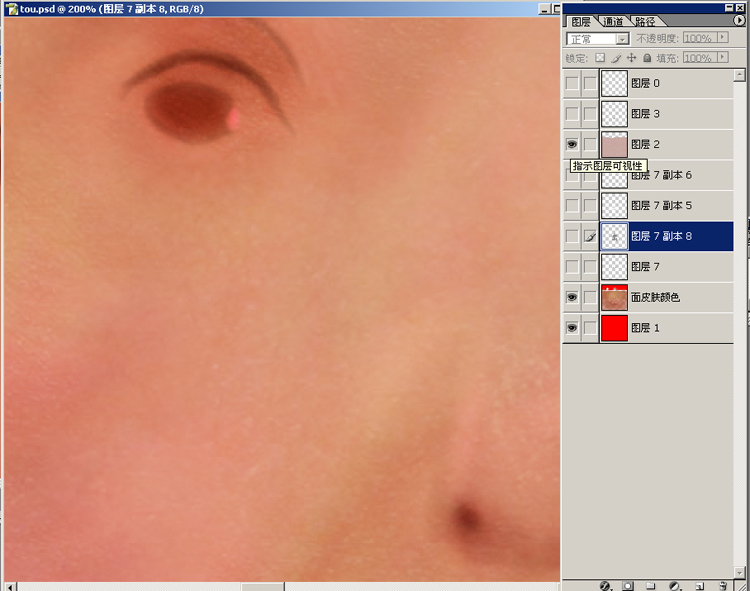Create a new layer set folder
This screenshot has width=750, height=591.
(651, 584)
